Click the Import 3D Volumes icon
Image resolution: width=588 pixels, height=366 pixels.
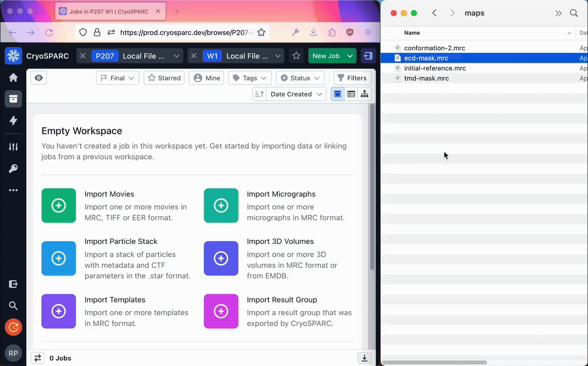221,259
